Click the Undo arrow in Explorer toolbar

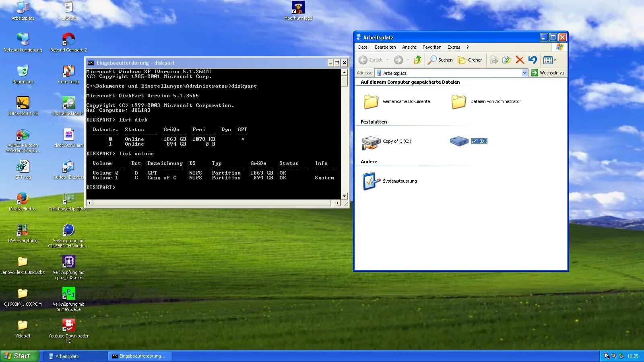point(533,60)
